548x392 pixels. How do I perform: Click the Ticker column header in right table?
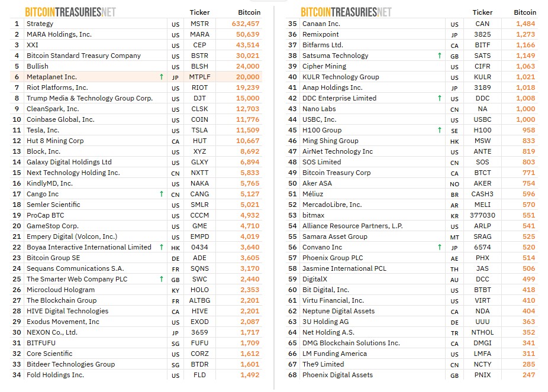point(482,12)
